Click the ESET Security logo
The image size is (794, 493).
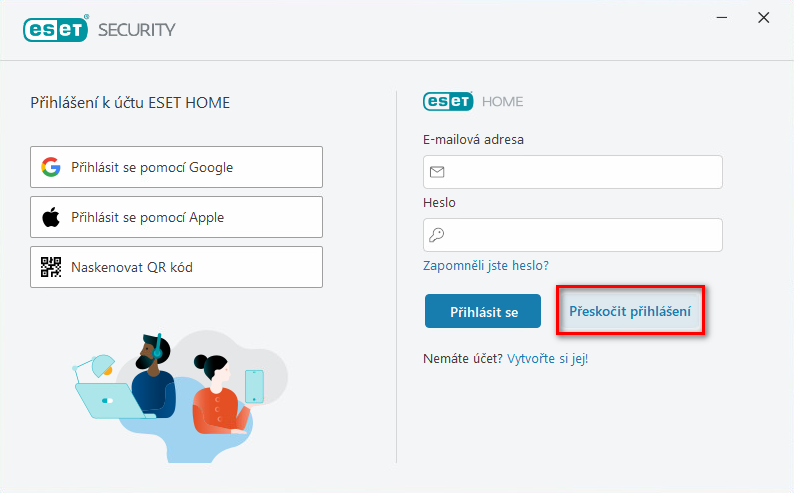[x=99, y=29]
